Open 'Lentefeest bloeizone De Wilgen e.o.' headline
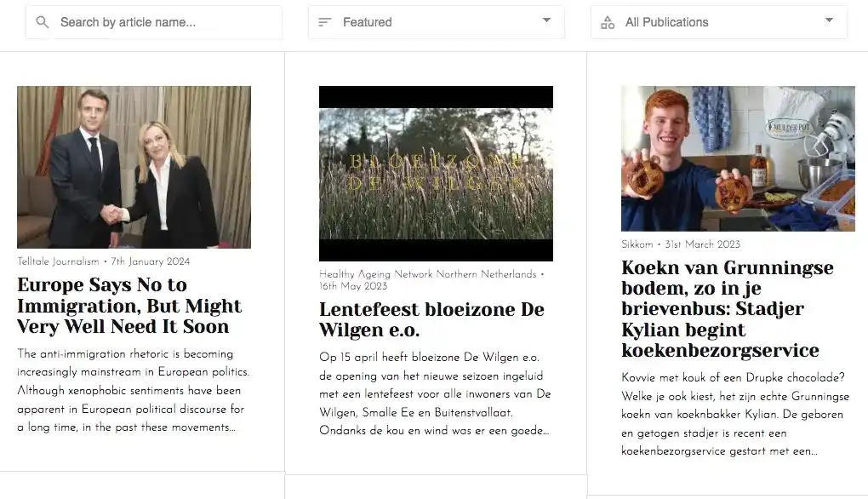 [x=431, y=319]
